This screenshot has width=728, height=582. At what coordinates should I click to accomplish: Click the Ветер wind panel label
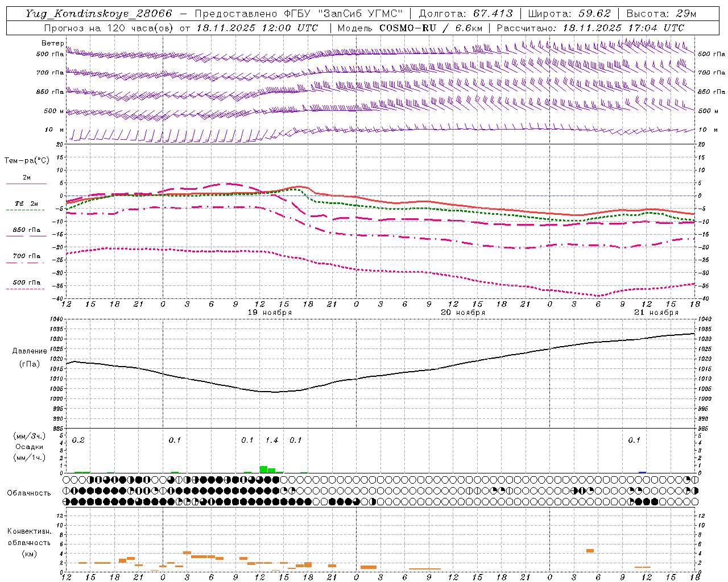52,43
